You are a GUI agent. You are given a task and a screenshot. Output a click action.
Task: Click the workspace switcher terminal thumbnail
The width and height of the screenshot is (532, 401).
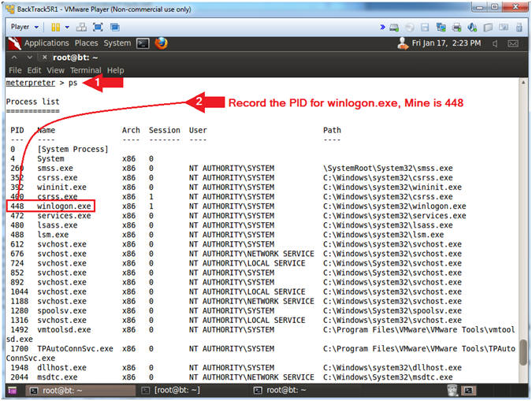pyautogui.click(x=469, y=391)
